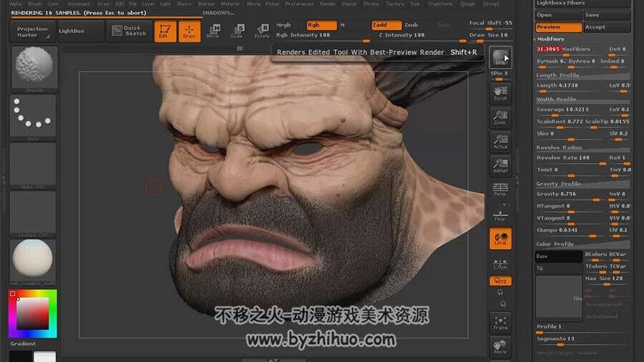
Task: Expand the Width Profile curve
Action: pos(582,99)
